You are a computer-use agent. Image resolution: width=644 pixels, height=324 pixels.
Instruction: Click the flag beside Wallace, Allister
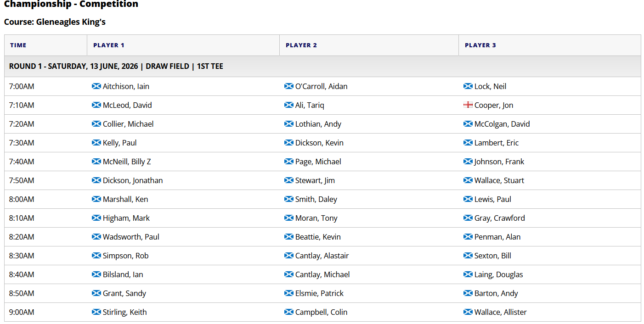click(x=468, y=312)
